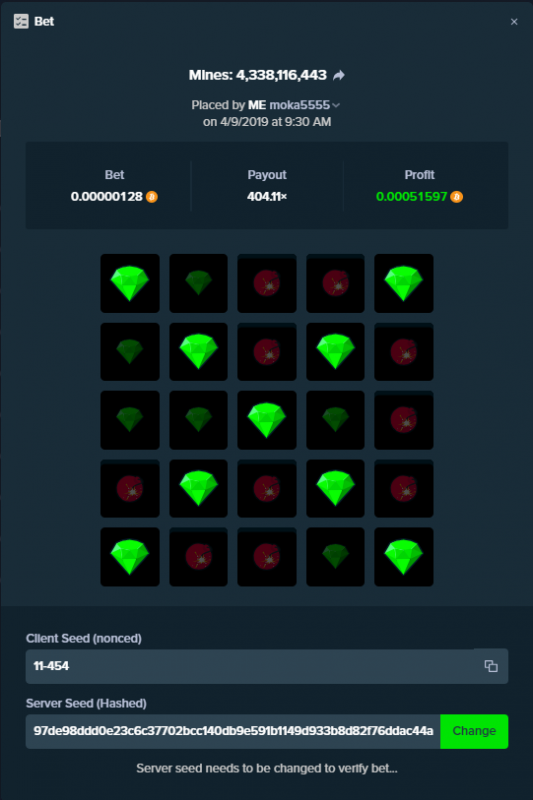Image resolution: width=533 pixels, height=800 pixels.
Task: Click the bright gem in bottom-right tile
Action: [403, 557]
